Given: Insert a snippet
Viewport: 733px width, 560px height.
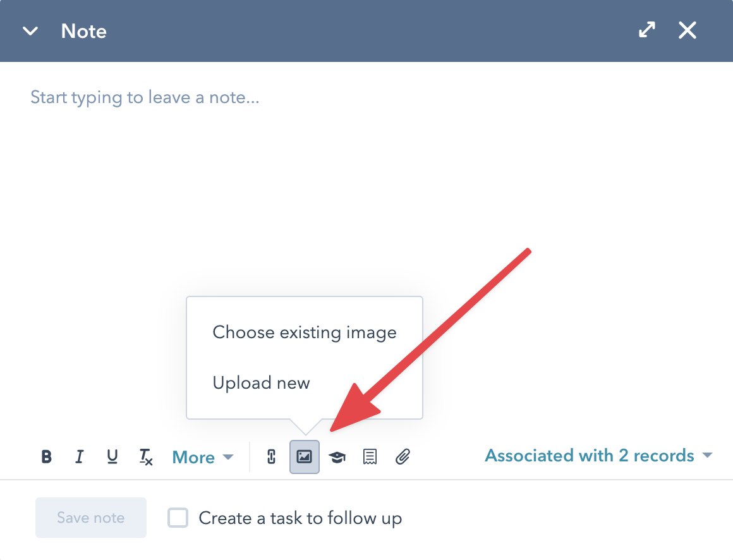Looking at the screenshot, I should point(370,456).
